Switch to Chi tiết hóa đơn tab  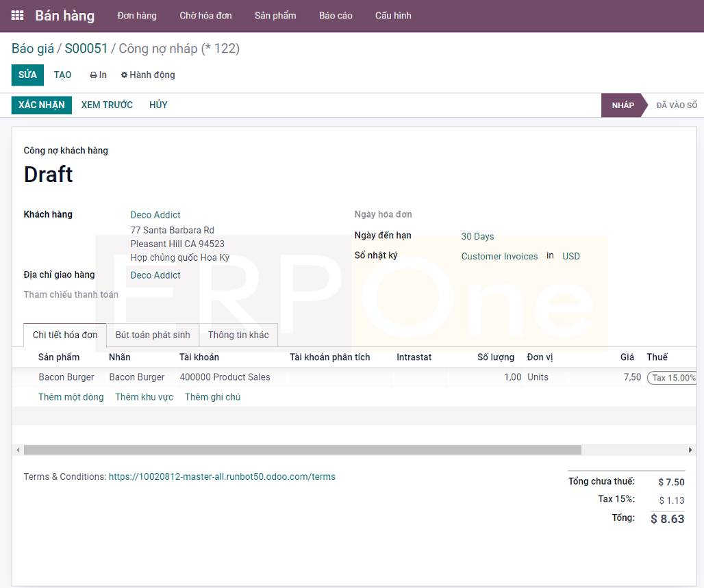coord(65,335)
